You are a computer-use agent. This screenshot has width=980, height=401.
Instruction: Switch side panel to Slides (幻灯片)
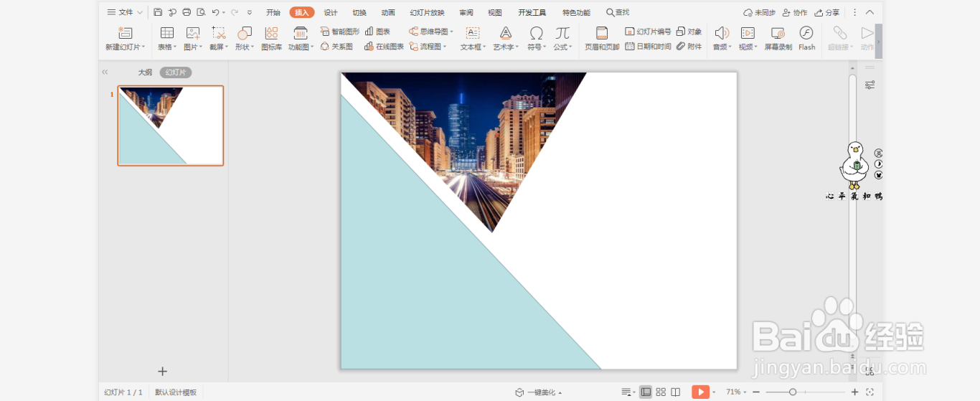(x=176, y=72)
